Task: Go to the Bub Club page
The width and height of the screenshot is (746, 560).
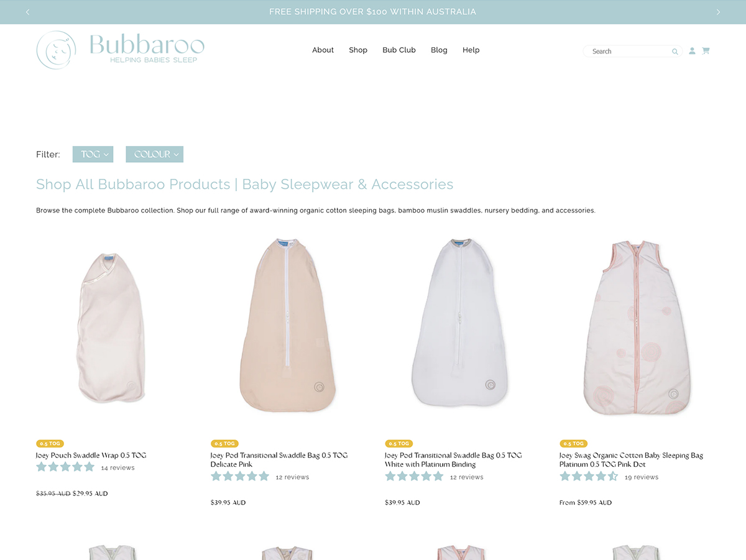Action: click(x=399, y=50)
